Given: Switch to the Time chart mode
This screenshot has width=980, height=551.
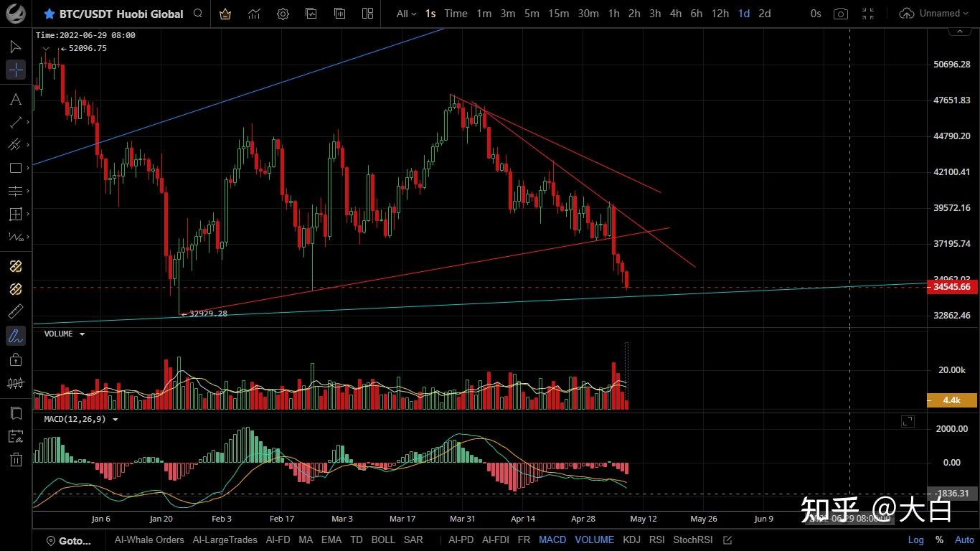Looking at the screenshot, I should pyautogui.click(x=456, y=14).
